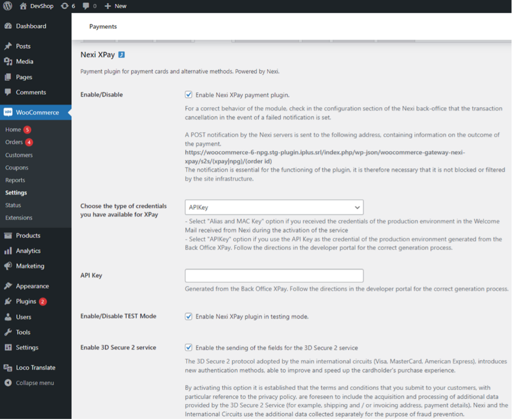Viewport: 514px width, 420px height.
Task: Click the Pages icon in sidebar
Action: click(8, 77)
